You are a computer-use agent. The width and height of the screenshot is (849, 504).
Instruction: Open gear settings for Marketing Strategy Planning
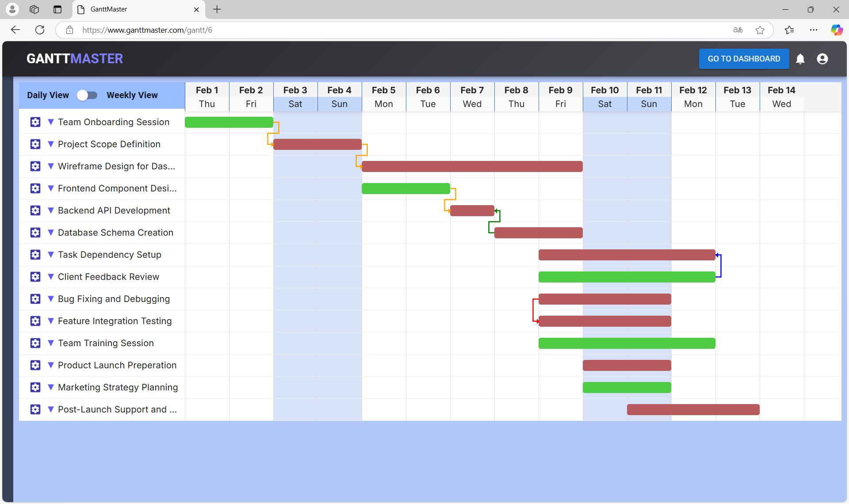coord(35,387)
